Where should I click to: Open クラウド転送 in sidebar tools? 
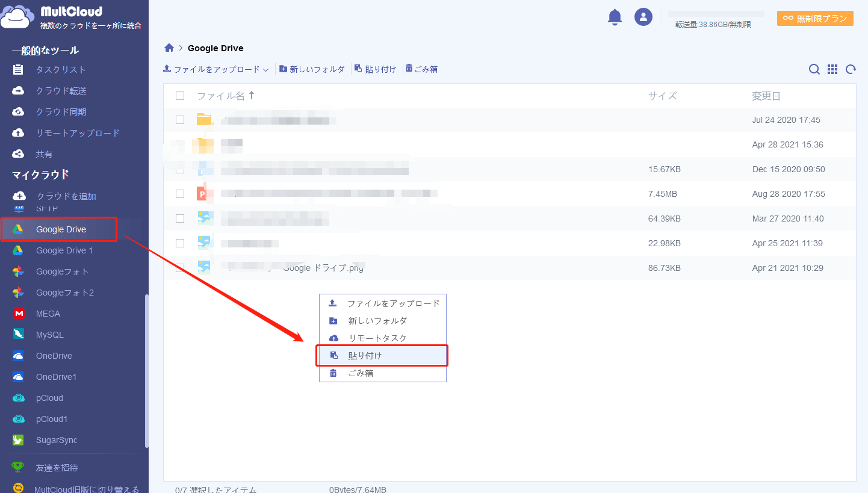61,91
